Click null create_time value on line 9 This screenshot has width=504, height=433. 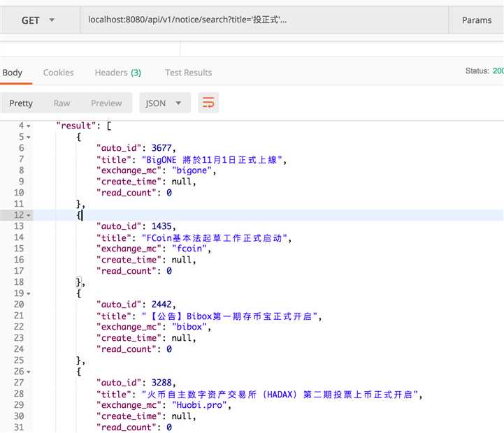tap(182, 182)
